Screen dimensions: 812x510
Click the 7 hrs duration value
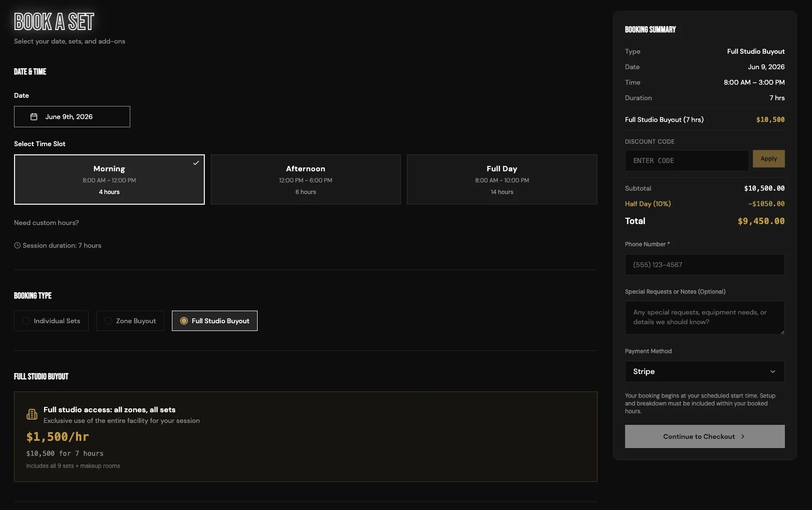[777, 98]
